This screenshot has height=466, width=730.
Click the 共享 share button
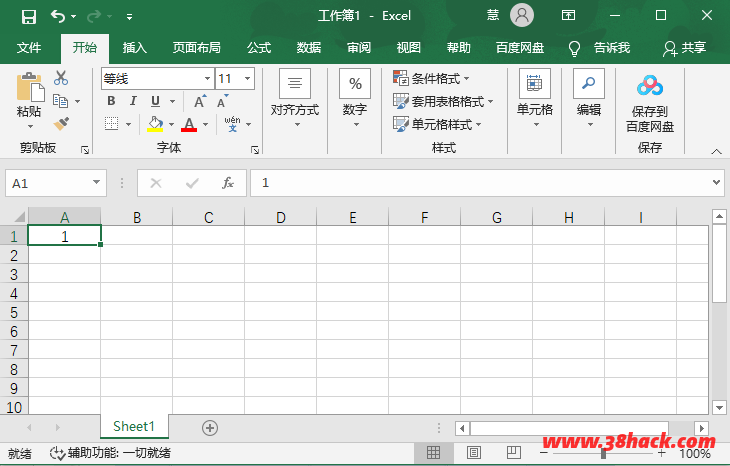(684, 48)
